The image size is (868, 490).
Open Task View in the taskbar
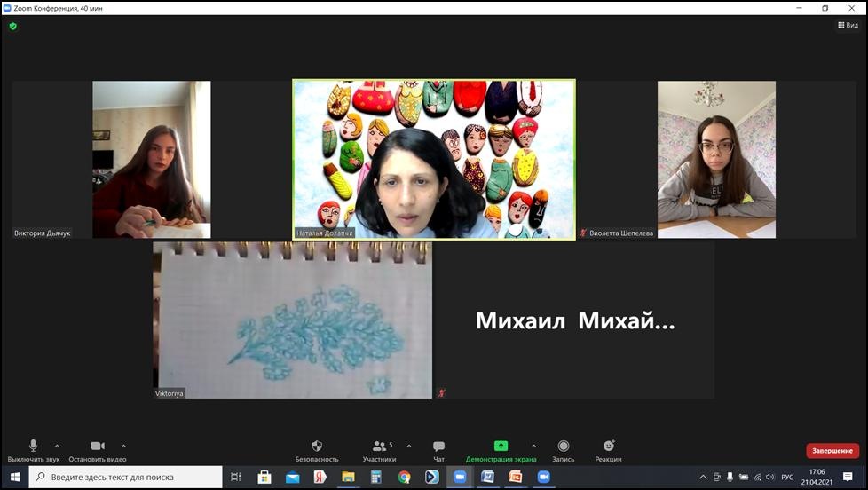point(235,477)
